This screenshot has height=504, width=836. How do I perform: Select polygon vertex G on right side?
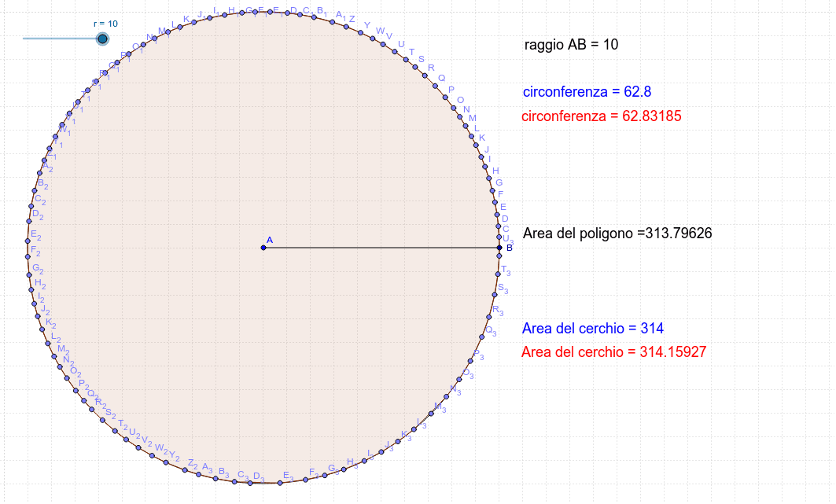tap(492, 190)
